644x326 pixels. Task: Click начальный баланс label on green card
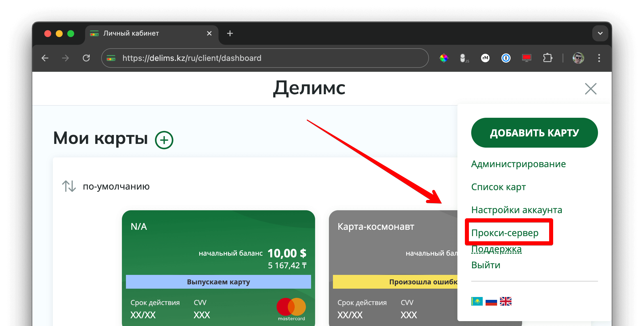tap(231, 253)
